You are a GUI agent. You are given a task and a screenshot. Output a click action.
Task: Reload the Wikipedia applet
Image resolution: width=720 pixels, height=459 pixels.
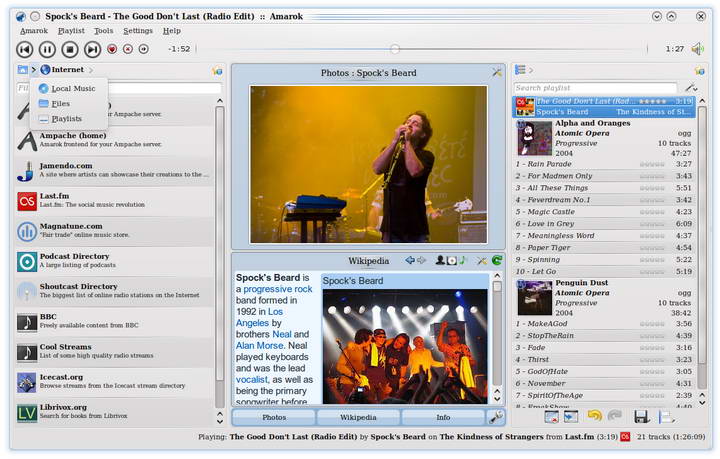(497, 260)
